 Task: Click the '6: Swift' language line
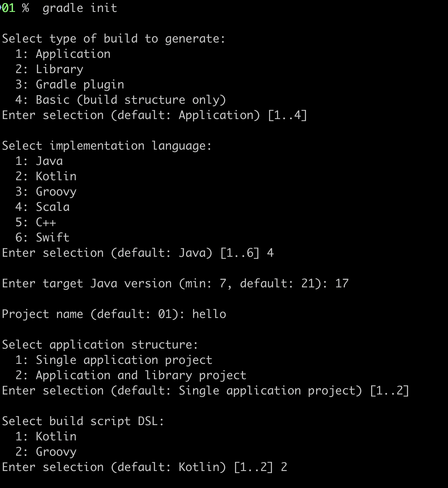point(43,238)
